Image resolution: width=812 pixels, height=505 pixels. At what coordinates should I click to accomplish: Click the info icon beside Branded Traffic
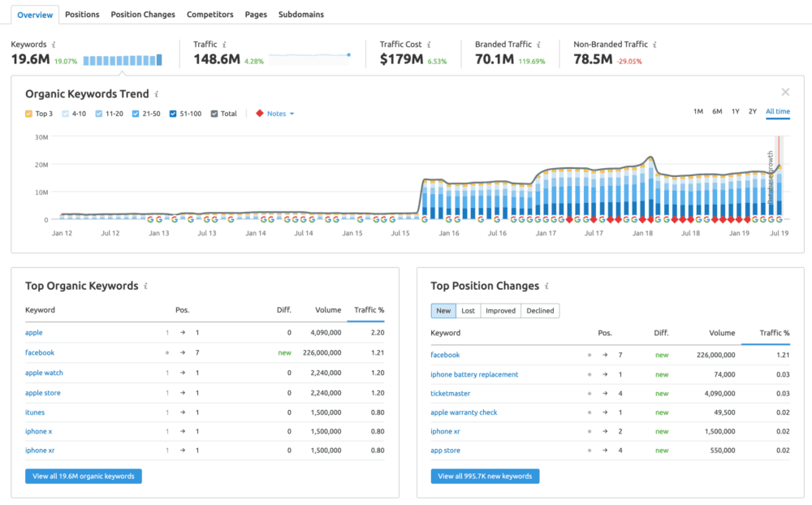538,45
